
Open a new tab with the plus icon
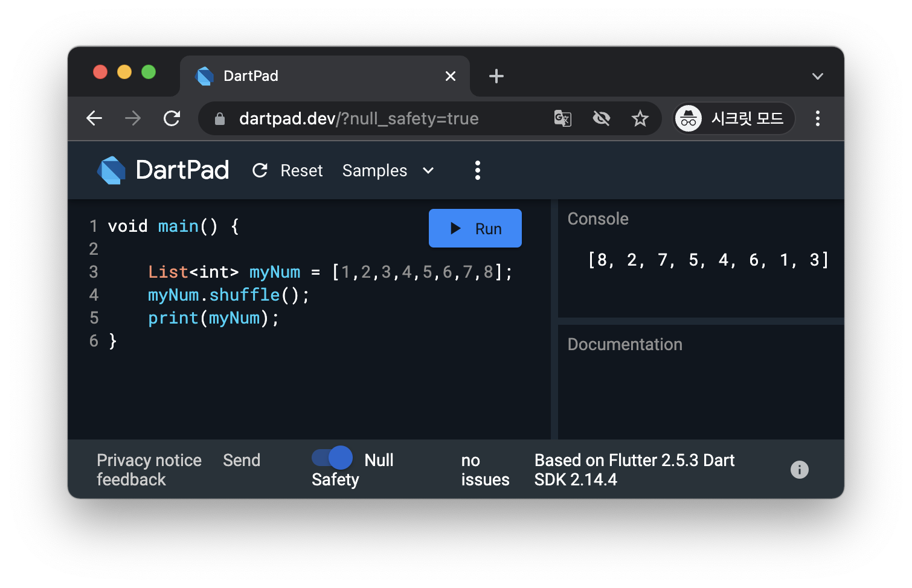(x=496, y=76)
